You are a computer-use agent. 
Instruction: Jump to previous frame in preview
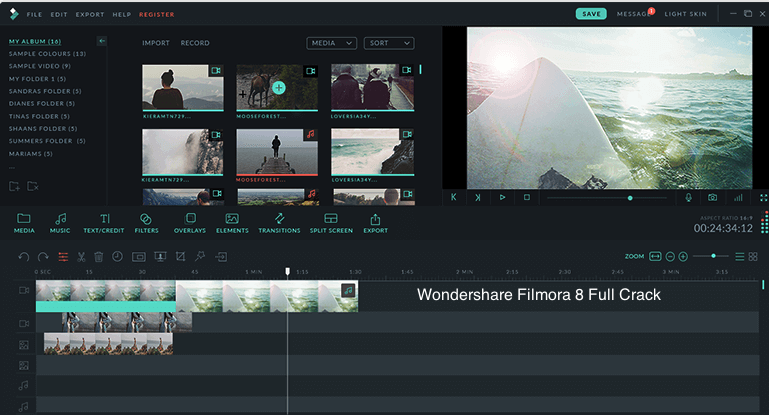pos(454,197)
